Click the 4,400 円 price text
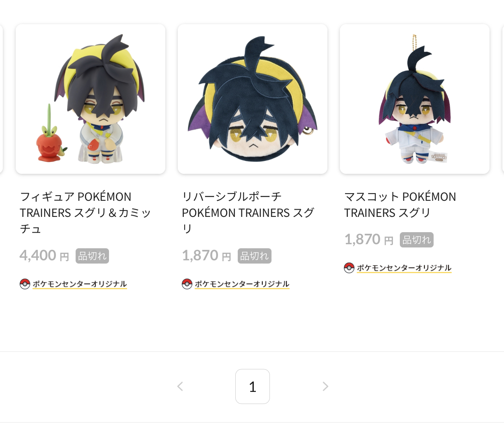The width and height of the screenshot is (504, 441). [44, 256]
